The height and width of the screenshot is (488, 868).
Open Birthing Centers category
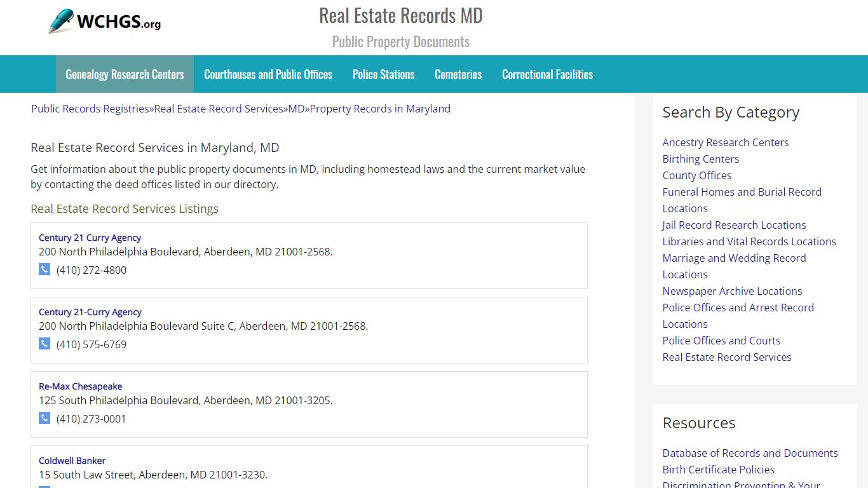pyautogui.click(x=701, y=159)
